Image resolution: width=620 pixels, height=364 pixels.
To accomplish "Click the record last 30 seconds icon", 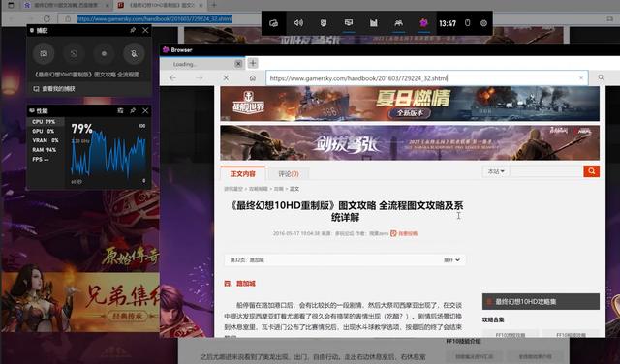I will (x=74, y=54).
